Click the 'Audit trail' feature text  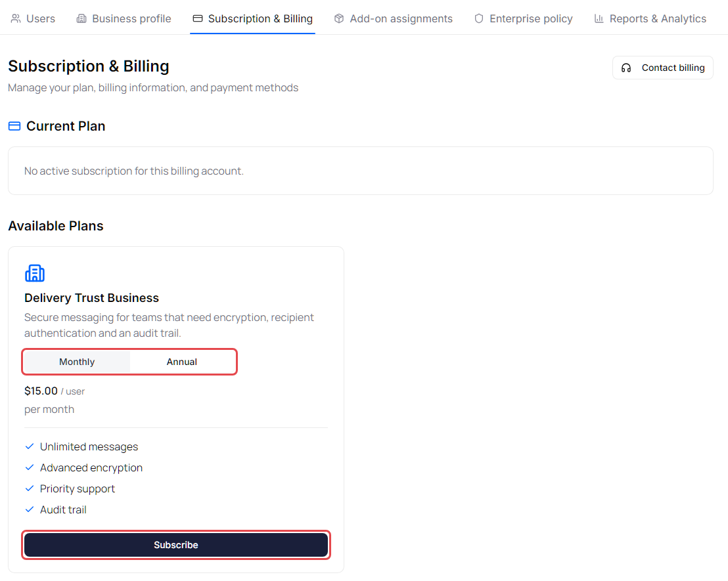click(x=63, y=509)
